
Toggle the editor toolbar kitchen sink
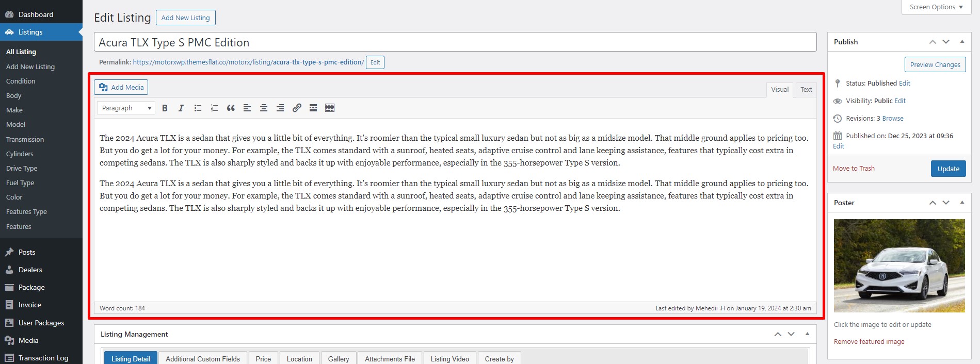[x=330, y=108]
